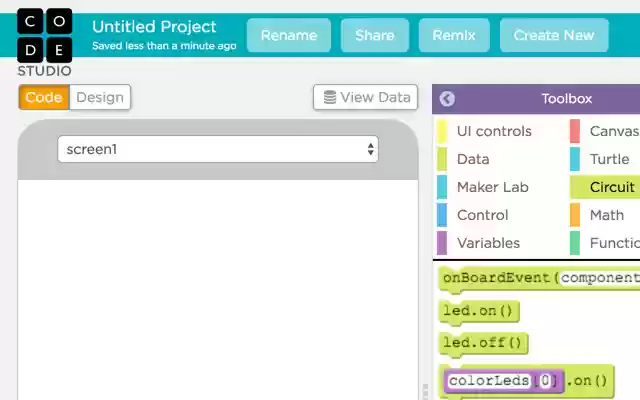Select the Maker Lab category
The height and width of the screenshot is (400, 640).
[492, 187]
